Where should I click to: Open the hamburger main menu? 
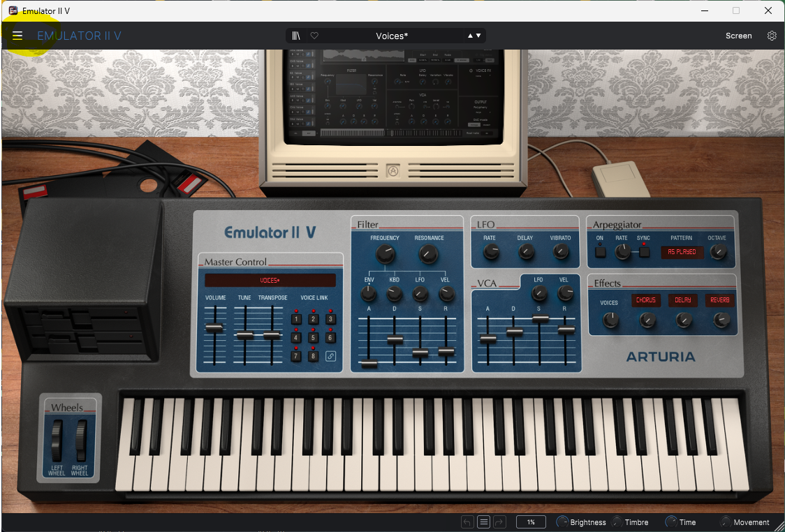(17, 36)
